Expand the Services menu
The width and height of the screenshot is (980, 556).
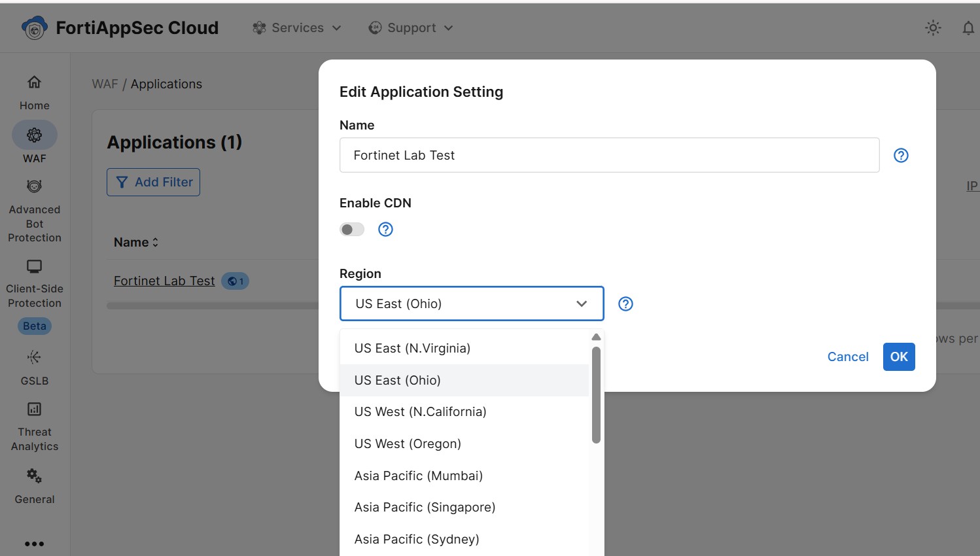pos(297,28)
